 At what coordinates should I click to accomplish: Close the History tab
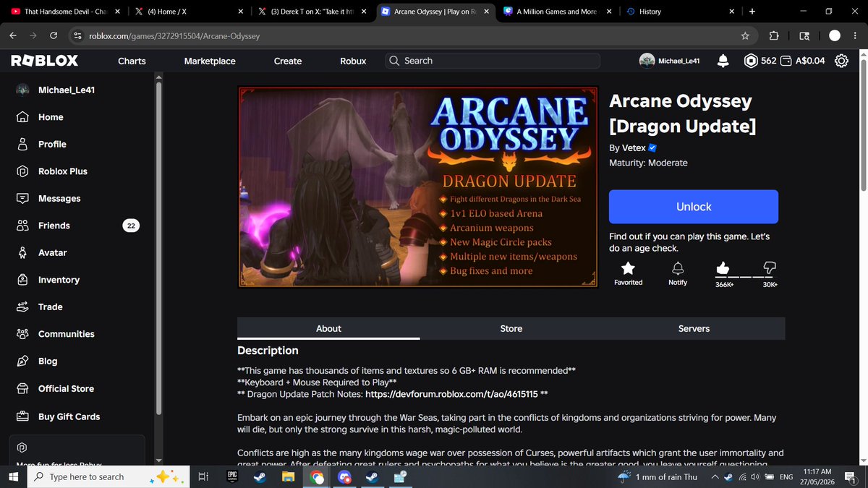pyautogui.click(x=731, y=12)
